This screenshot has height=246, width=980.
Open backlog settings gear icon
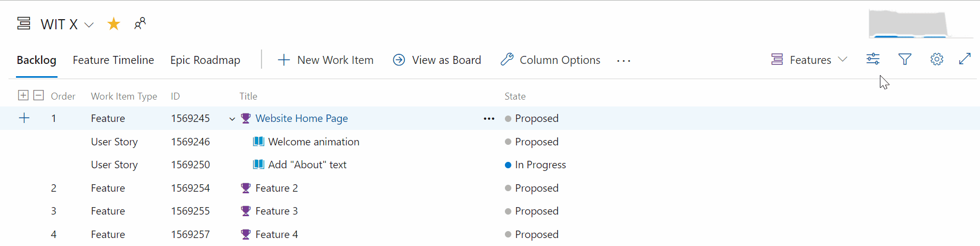[937, 59]
